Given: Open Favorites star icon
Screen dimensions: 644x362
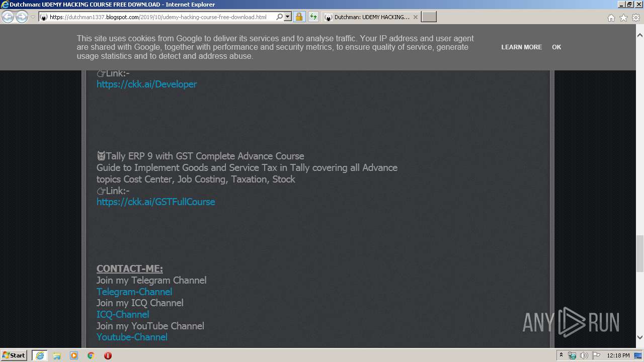Looking at the screenshot, I should click(x=623, y=18).
